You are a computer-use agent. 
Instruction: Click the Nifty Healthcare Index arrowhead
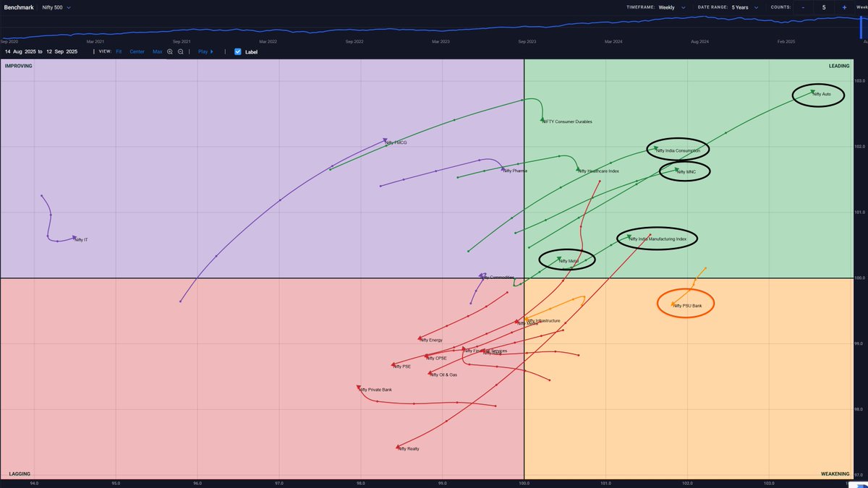578,170
